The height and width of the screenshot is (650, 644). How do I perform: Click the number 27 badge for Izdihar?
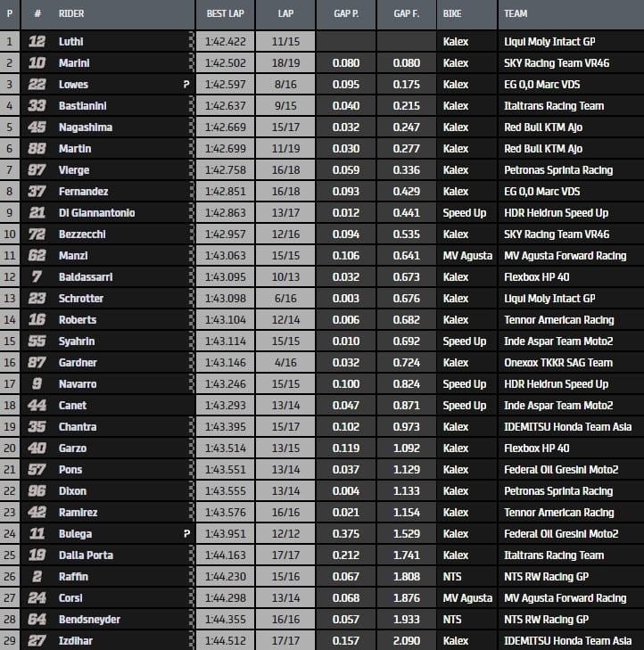click(37, 641)
